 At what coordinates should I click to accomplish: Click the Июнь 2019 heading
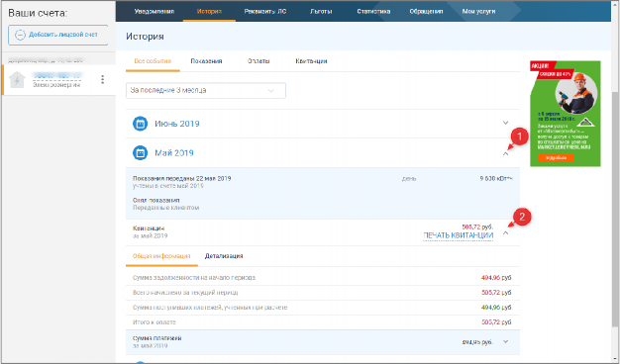pos(176,124)
